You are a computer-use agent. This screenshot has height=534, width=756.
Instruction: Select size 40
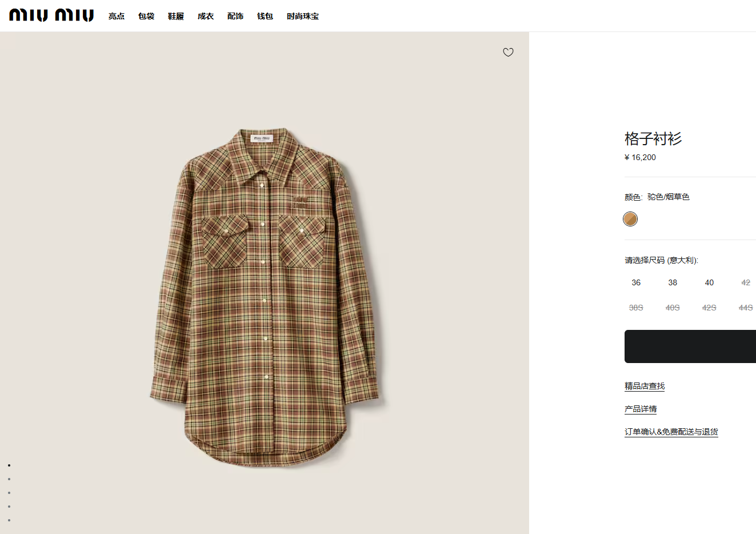709,282
